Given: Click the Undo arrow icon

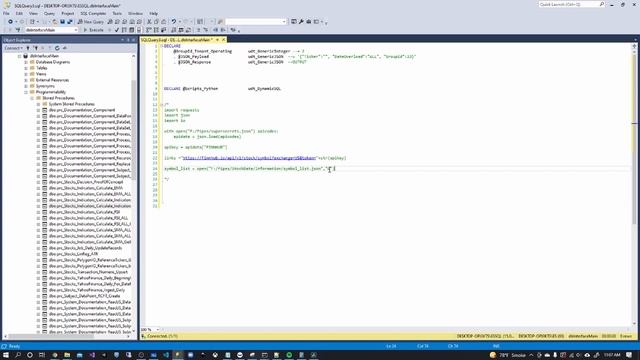Looking at the screenshot, I should tap(174, 22).
